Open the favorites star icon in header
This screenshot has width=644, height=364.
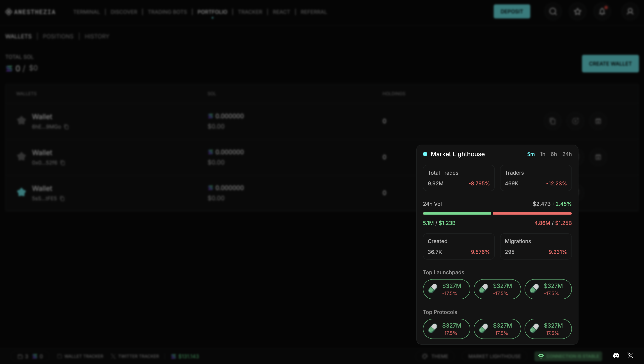[x=577, y=11]
